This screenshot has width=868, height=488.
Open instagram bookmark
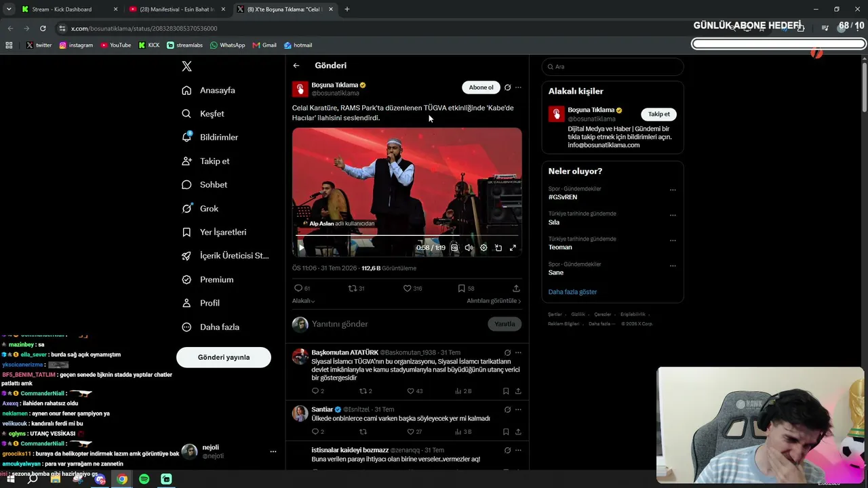pos(76,45)
